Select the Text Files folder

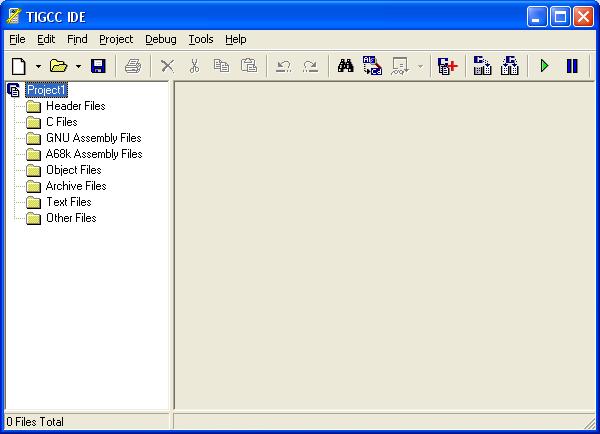(69, 202)
